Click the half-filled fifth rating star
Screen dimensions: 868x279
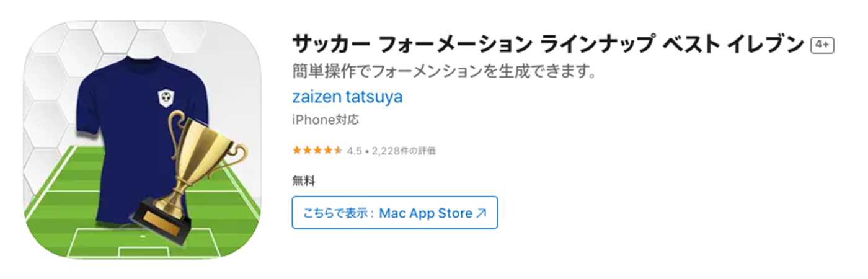[338, 151]
